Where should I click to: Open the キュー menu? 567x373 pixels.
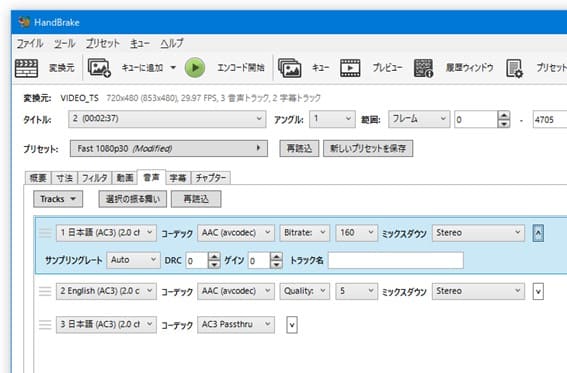click(x=140, y=43)
